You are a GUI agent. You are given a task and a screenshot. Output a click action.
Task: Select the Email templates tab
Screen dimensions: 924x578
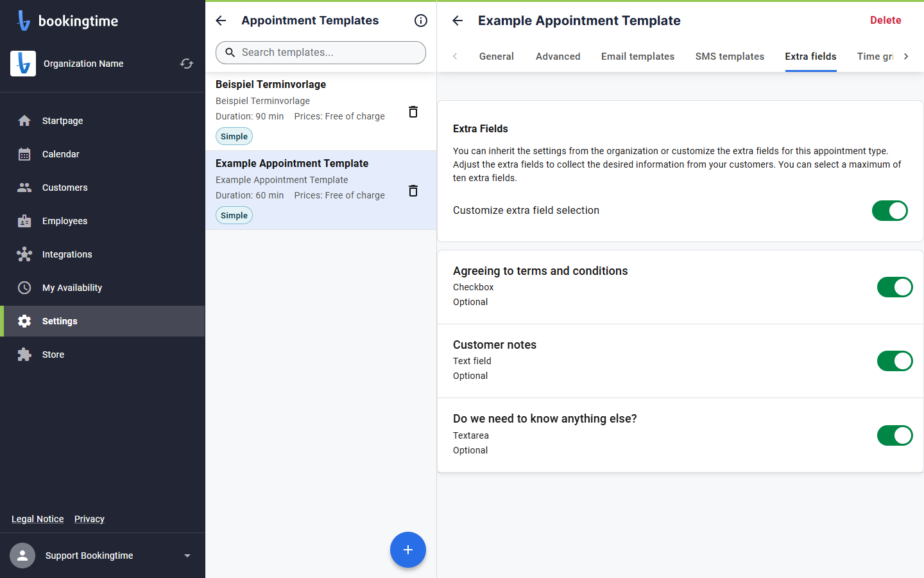coord(638,57)
